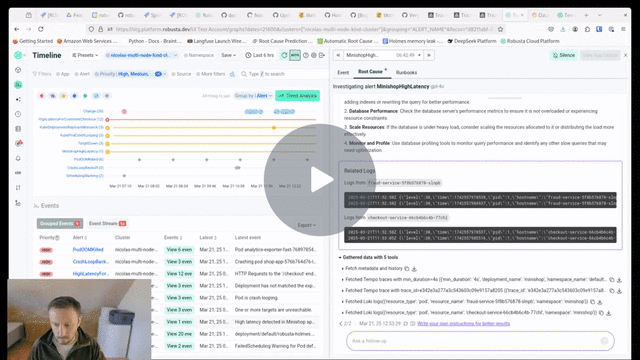This screenshot has height=360, width=640.
Task: Select the TargetDown timeline row label
Action: click(91, 143)
